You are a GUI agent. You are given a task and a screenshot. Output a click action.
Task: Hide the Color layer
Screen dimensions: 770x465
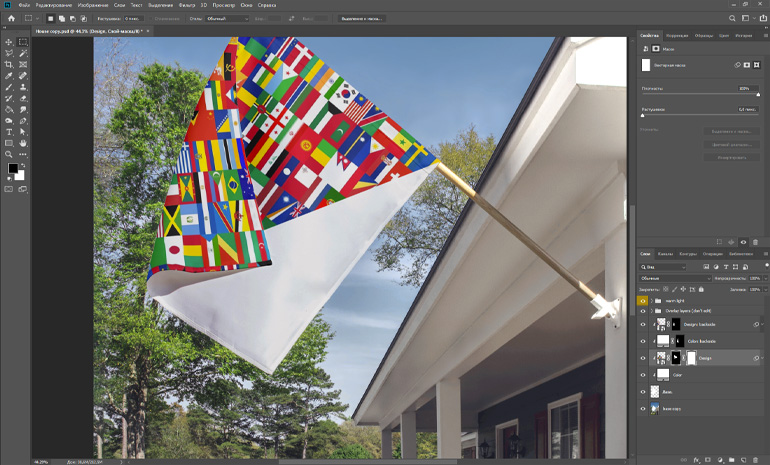[642, 375]
